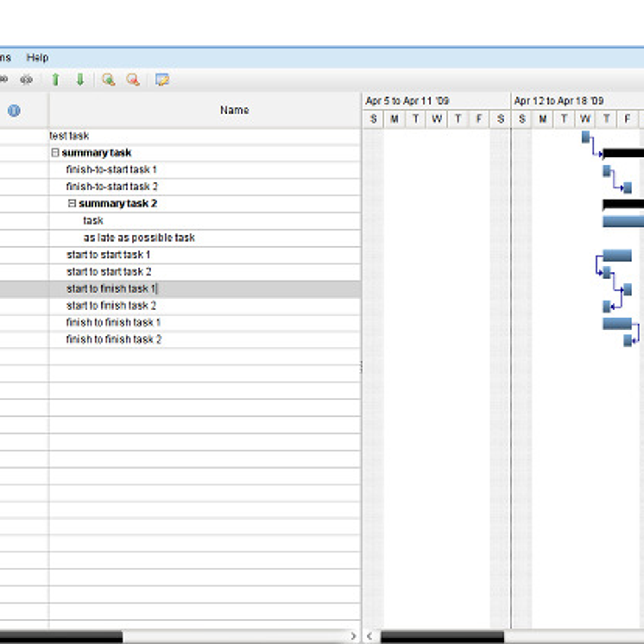Click the Gantt bar for 'start to finish task 1'

click(627, 289)
